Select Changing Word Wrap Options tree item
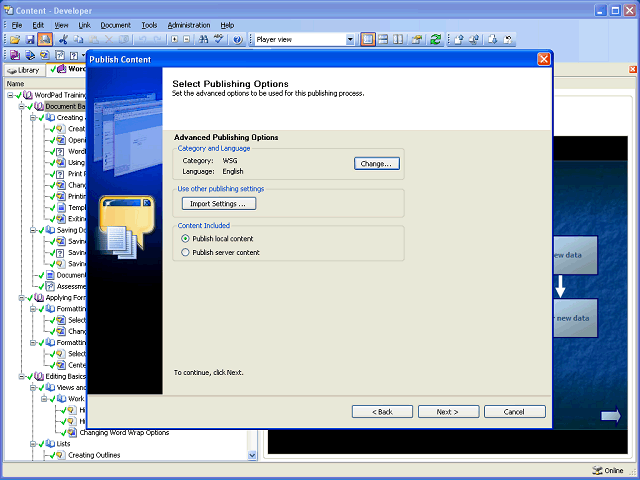 coord(124,432)
